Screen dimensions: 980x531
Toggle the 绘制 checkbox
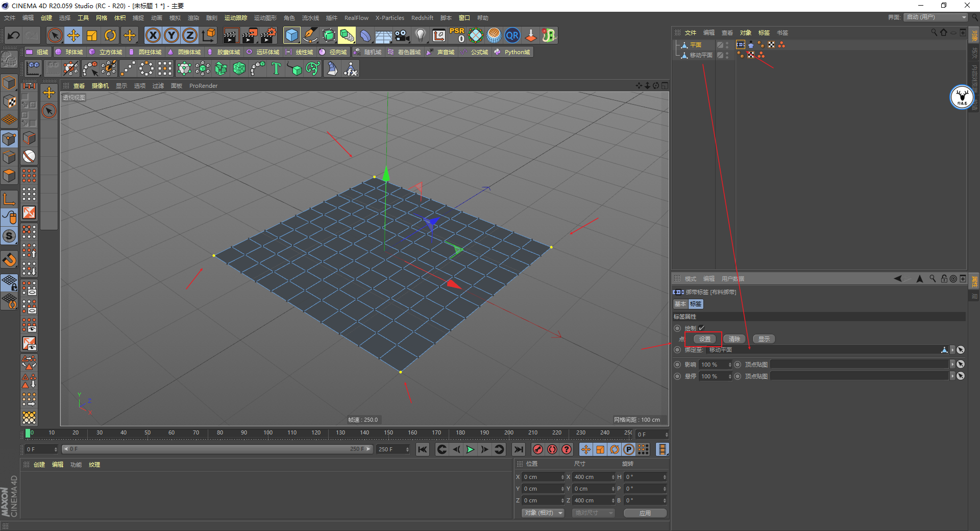pyautogui.click(x=702, y=328)
